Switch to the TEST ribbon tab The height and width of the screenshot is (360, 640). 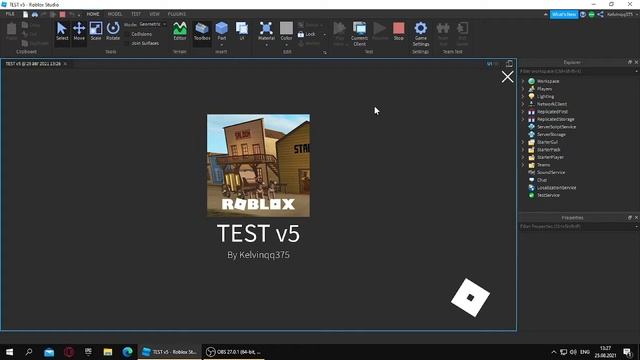click(136, 14)
